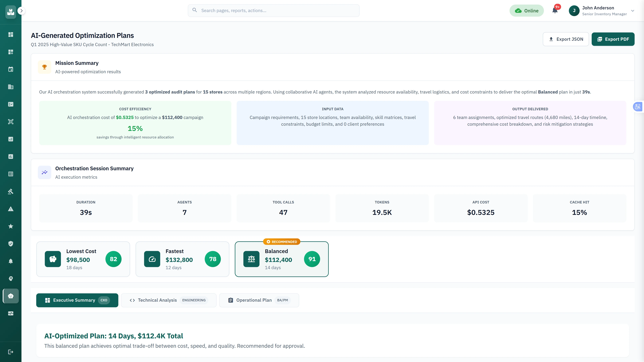Click the search pages and reports field
This screenshot has width=644, height=362.
(x=274, y=11)
